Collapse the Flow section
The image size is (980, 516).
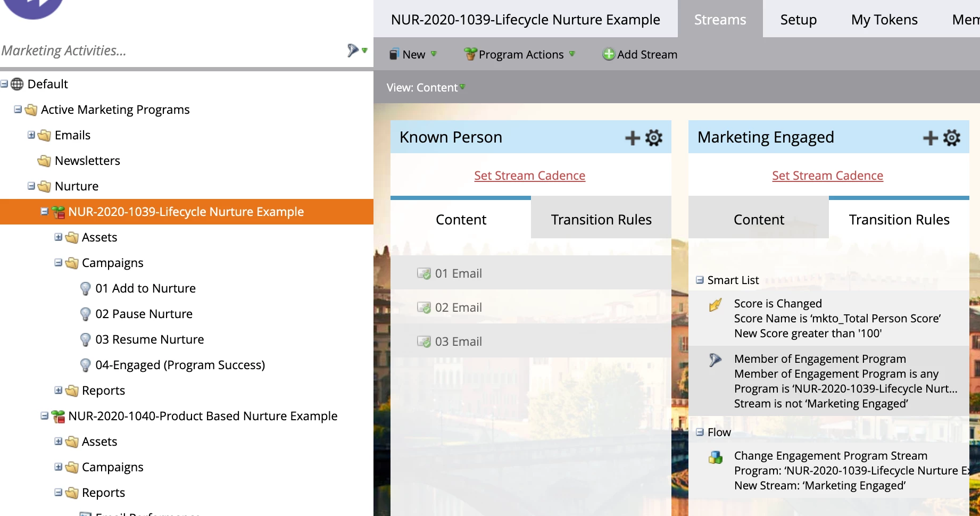[700, 432]
